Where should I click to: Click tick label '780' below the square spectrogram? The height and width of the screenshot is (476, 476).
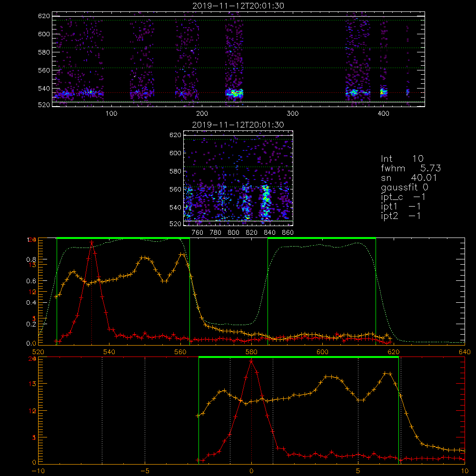click(216, 233)
